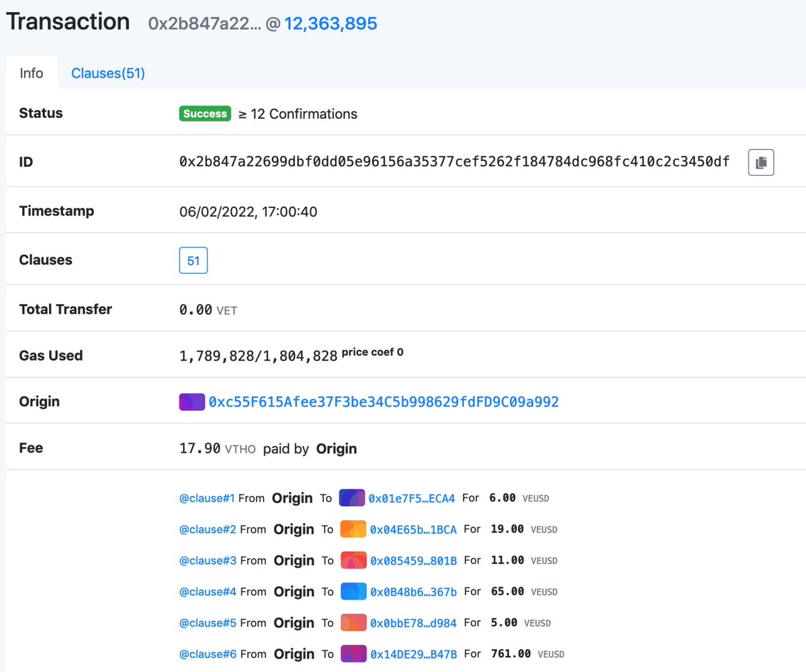Click the 11.00 VEUSD amount in clause 3
The width and height of the screenshot is (806, 672).
coord(524,560)
